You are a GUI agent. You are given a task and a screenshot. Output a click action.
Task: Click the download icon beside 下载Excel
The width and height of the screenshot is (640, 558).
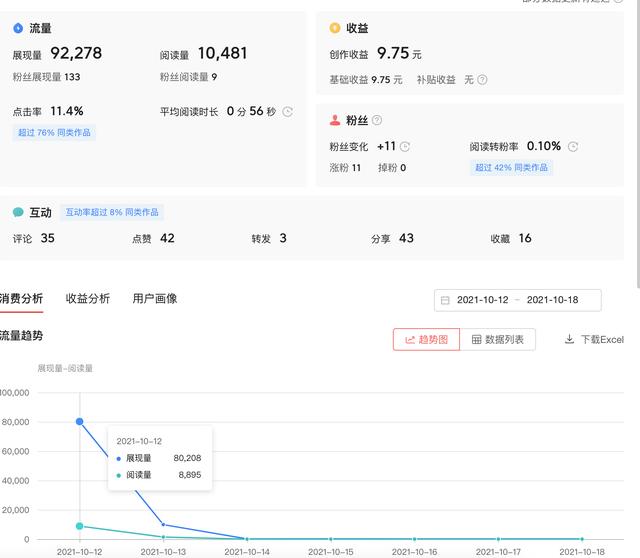coord(569,339)
